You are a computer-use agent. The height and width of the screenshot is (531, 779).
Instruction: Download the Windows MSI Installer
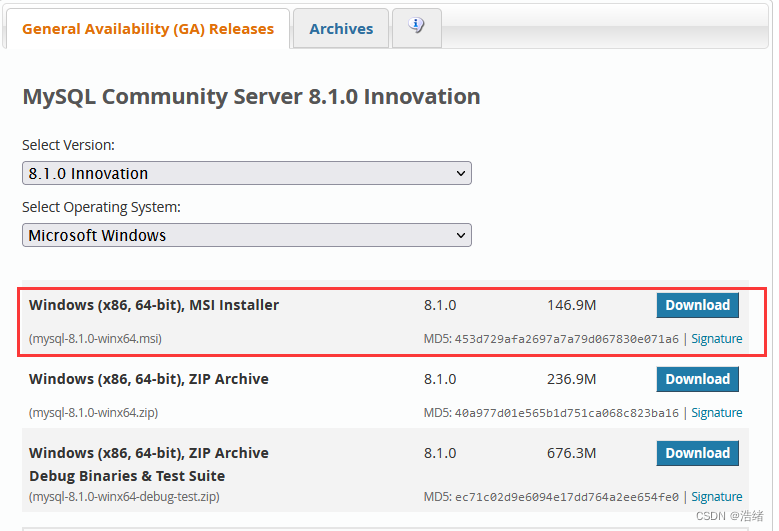[x=697, y=305]
